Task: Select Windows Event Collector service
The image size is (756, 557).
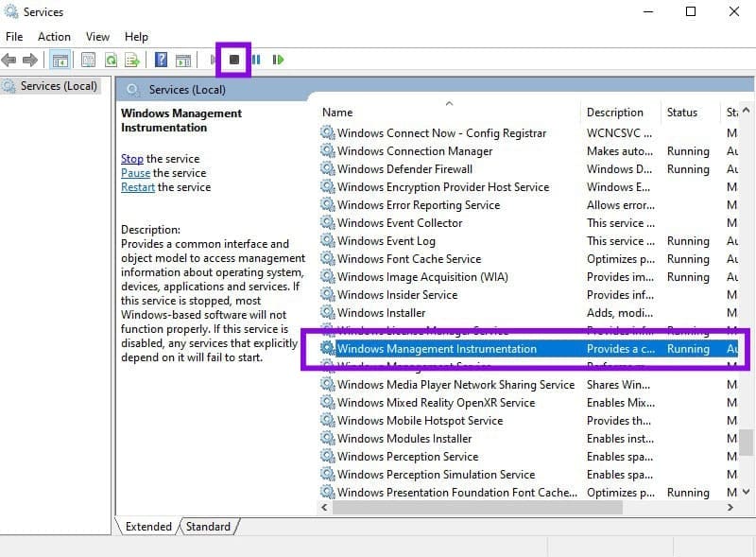Action: click(400, 223)
